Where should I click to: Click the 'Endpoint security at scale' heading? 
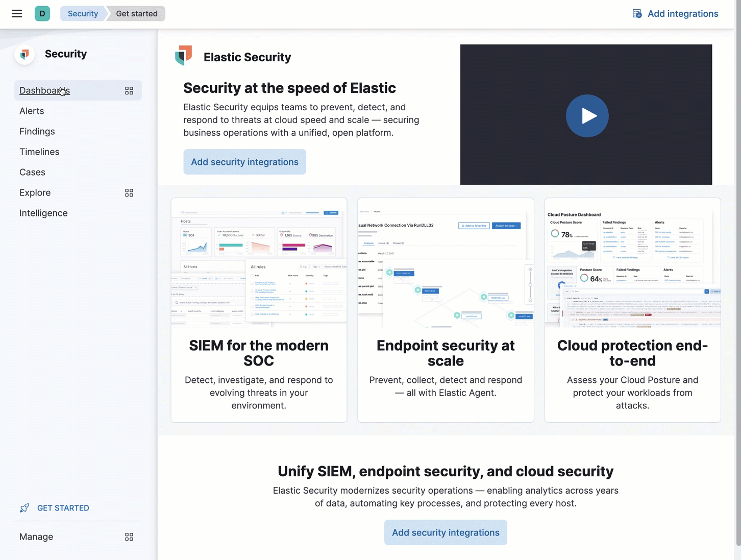pyautogui.click(x=446, y=353)
